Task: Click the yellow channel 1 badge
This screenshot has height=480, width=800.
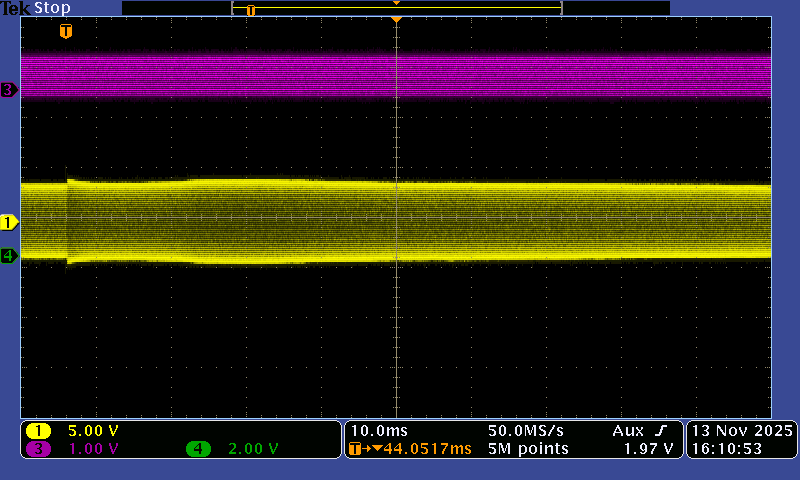Action: pyautogui.click(x=39, y=431)
